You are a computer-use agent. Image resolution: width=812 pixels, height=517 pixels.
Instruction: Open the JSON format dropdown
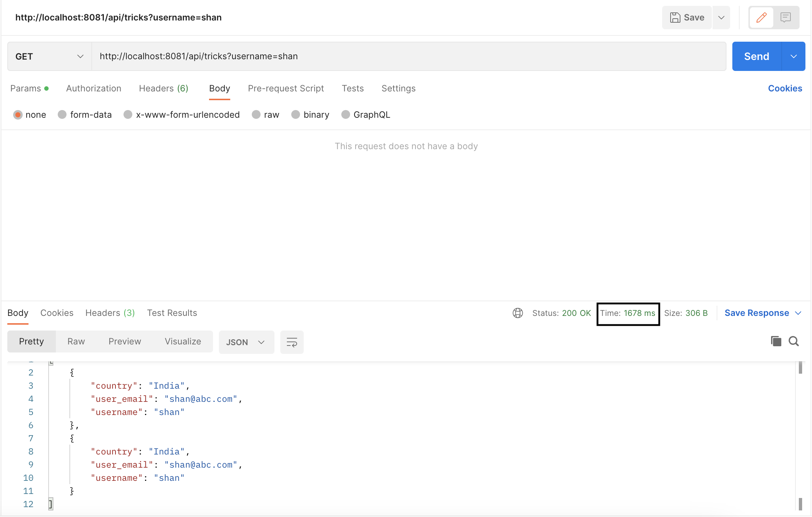point(246,342)
